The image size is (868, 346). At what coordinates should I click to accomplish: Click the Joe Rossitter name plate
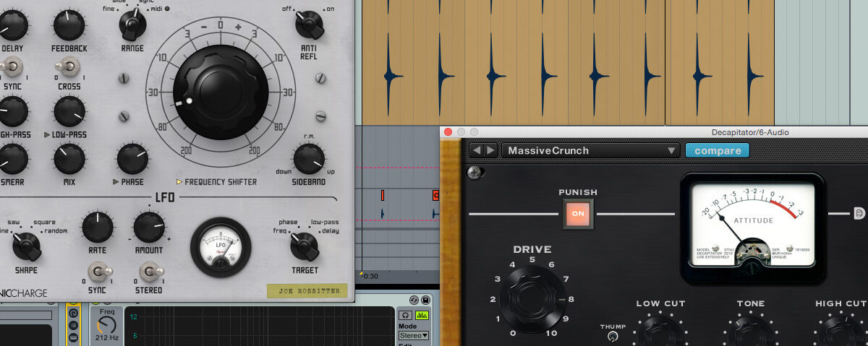307,291
